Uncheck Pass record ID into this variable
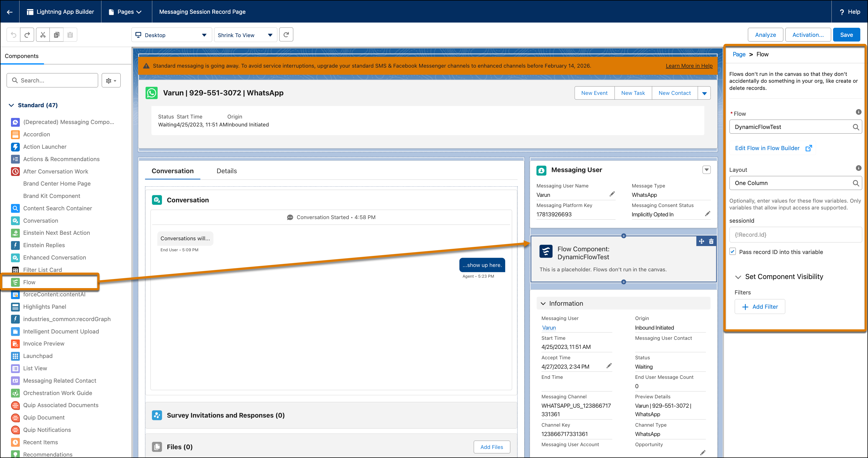 click(732, 252)
